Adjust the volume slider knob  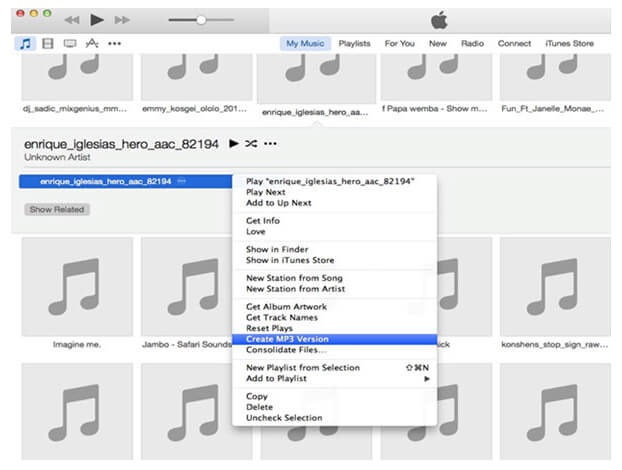(201, 20)
